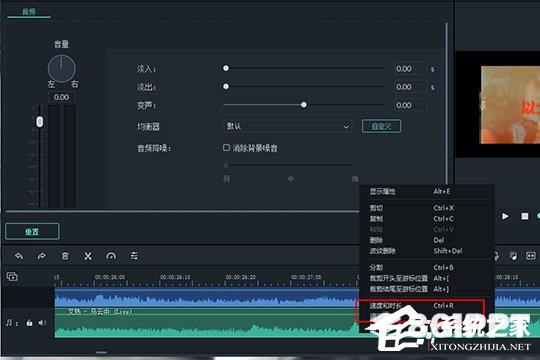Delete the selected clip with the trash icon
The image size is (540, 360).
(65, 256)
